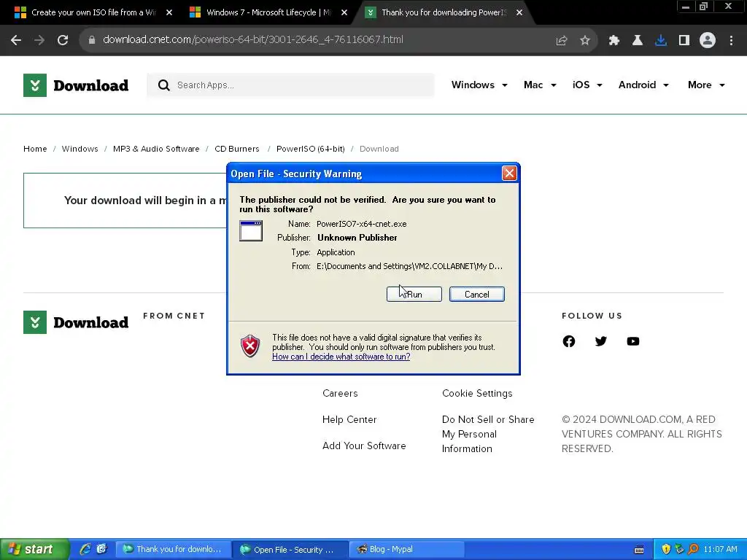Click the second quick launch browser icon
This screenshot has height=560, width=747.
(x=102, y=549)
